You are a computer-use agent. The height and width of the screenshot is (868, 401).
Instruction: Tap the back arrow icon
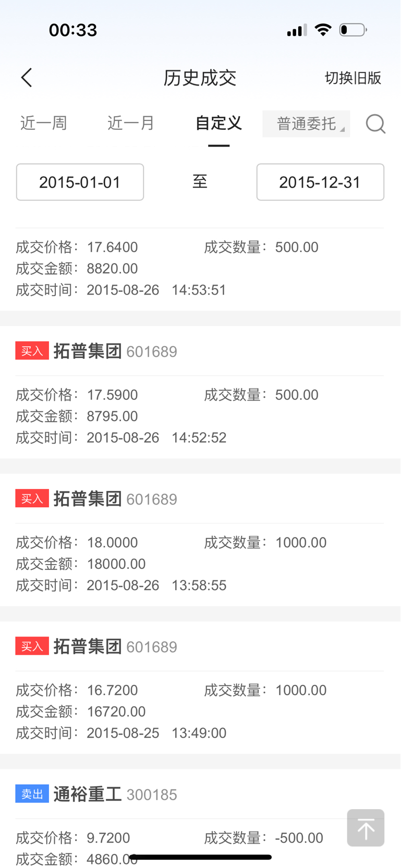coord(27,78)
